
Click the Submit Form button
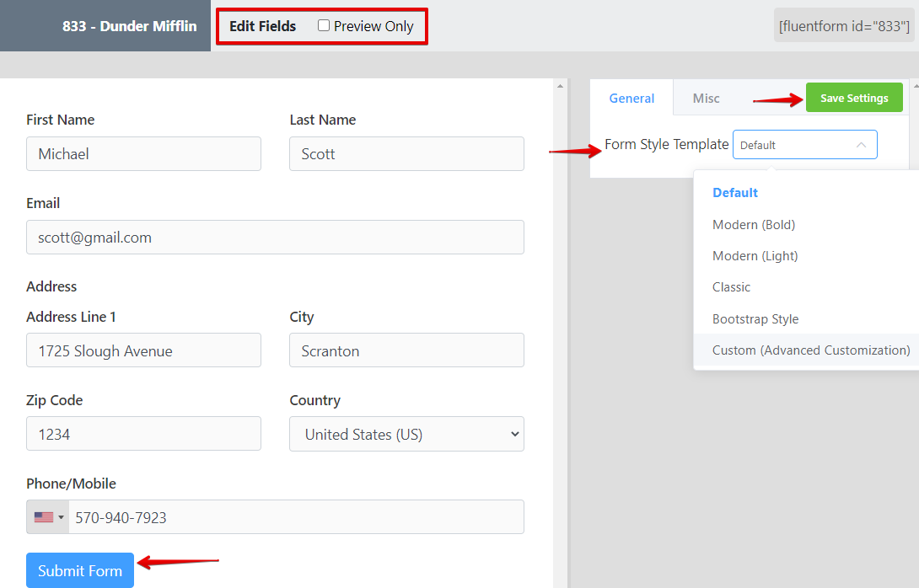[80, 570]
